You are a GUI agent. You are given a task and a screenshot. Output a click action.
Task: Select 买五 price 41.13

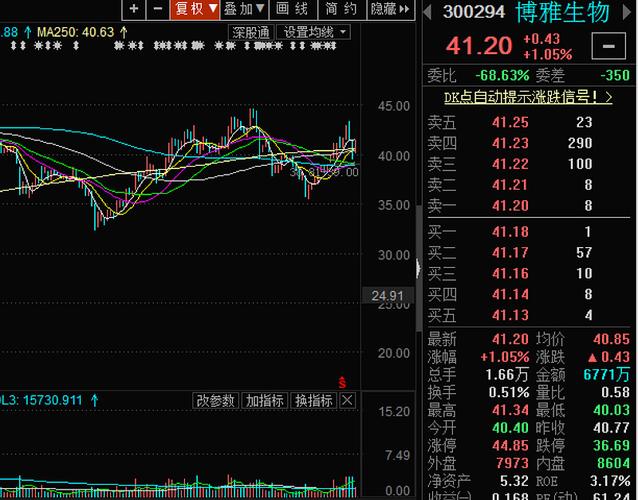click(510, 315)
